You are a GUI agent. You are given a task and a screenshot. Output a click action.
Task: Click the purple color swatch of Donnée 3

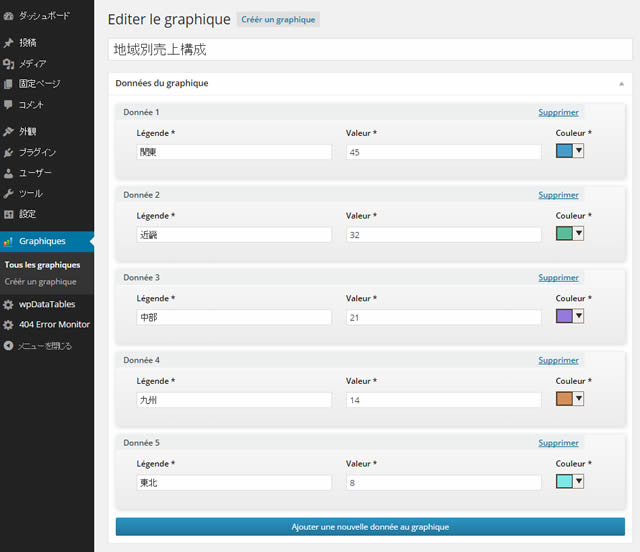[x=564, y=316]
